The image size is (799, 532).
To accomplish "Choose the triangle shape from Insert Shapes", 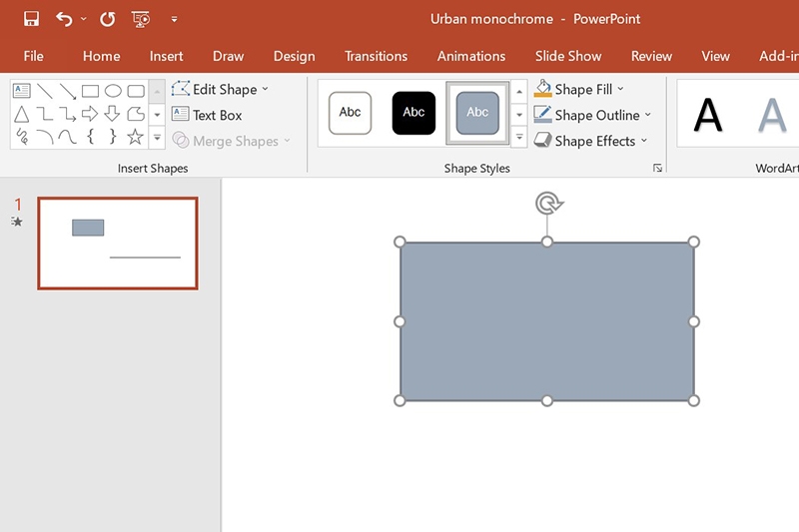I will pyautogui.click(x=21, y=114).
